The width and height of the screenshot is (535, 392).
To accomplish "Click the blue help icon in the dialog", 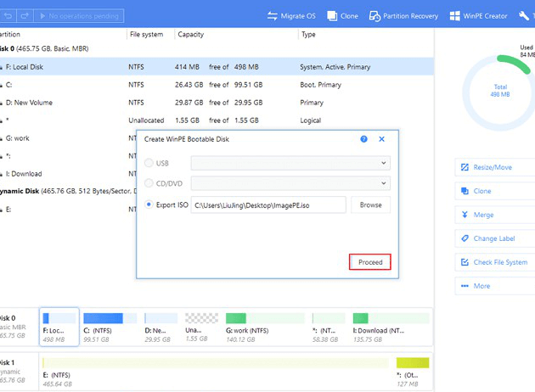I will point(364,138).
